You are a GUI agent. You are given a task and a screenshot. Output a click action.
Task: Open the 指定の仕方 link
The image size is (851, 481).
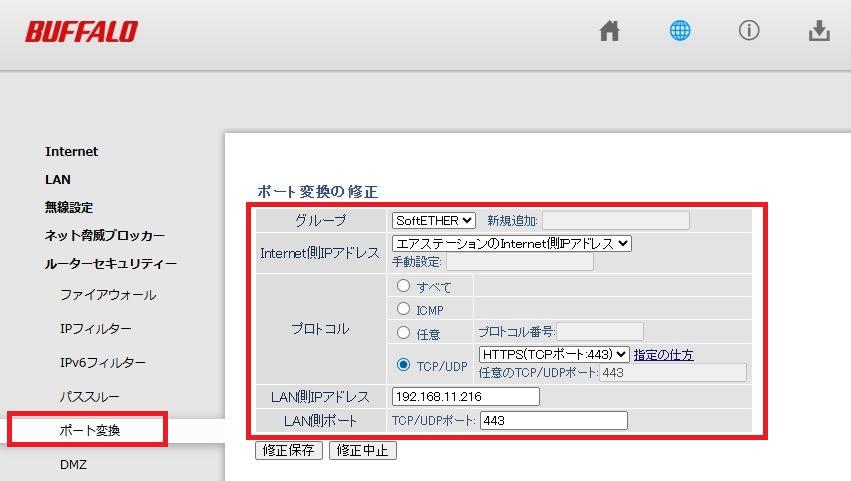(664, 355)
